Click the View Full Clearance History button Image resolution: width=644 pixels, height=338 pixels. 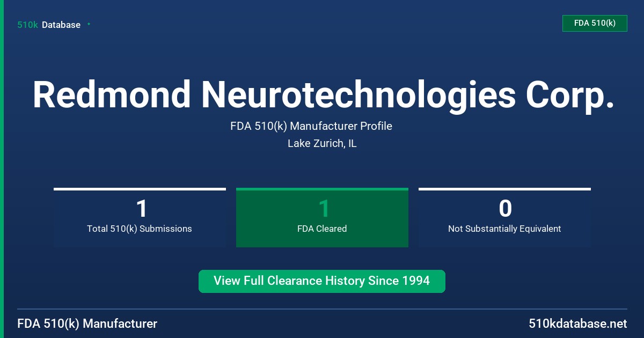(x=322, y=281)
